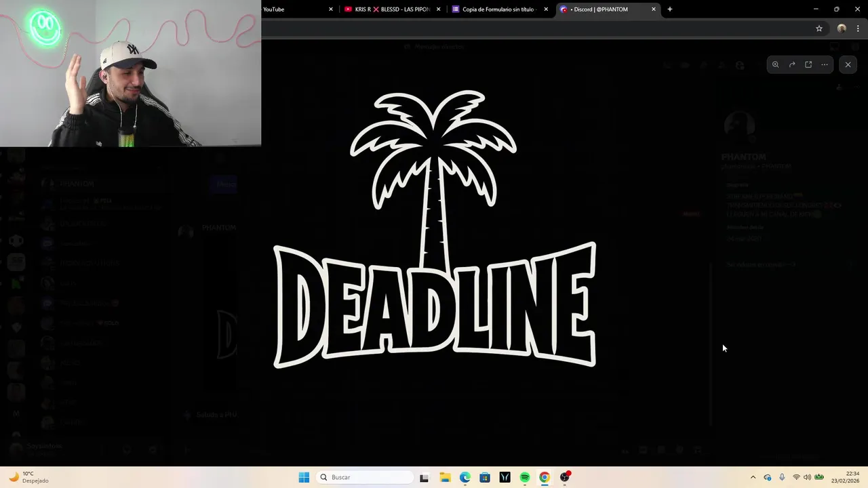Open the black Y-logo app in taskbar
The image size is (868, 488).
pos(505,477)
